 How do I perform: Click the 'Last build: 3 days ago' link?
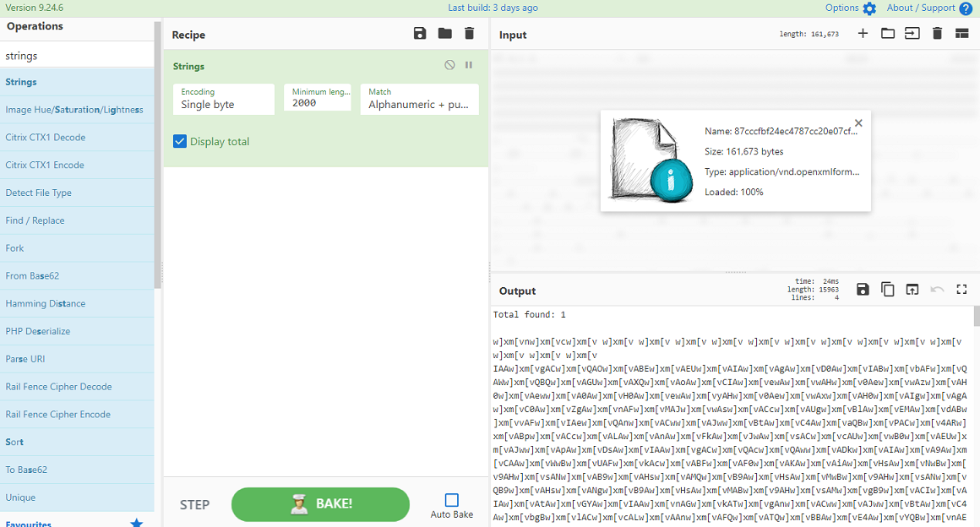point(493,8)
